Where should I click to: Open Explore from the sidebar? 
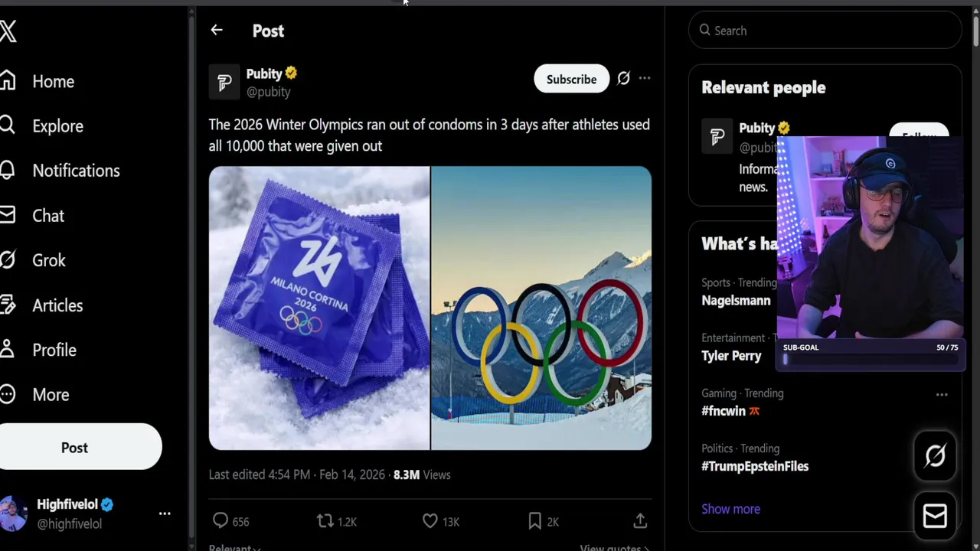click(57, 126)
